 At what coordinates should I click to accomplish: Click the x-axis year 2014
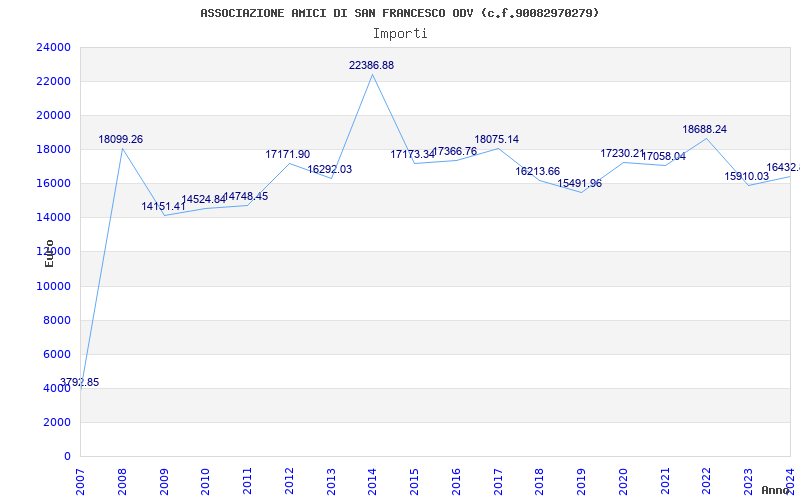372,482
